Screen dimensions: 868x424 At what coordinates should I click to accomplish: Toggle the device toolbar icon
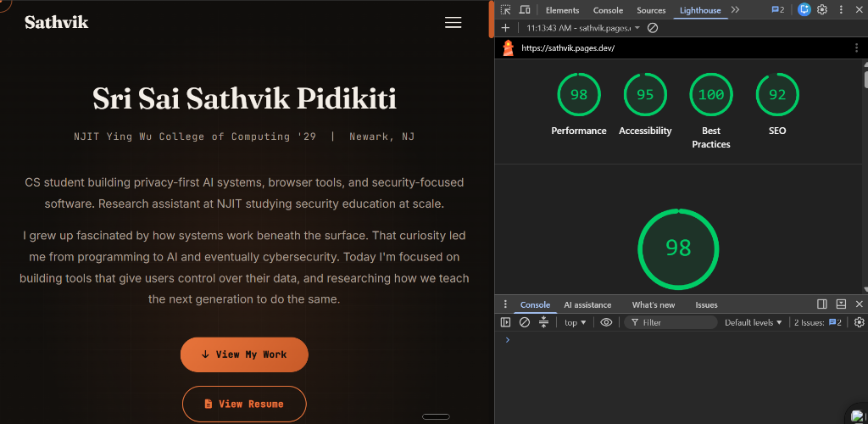(x=524, y=10)
